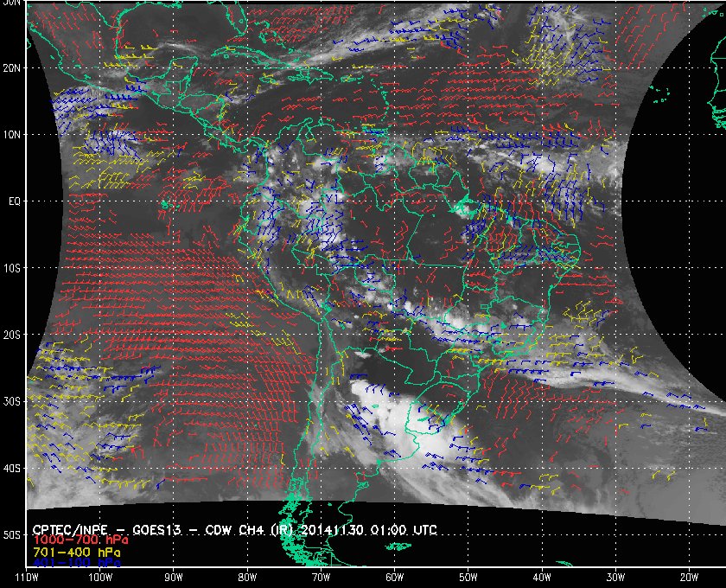The width and height of the screenshot is (726, 588).
Task: Click the 80W longitude label
Action: click(x=247, y=578)
